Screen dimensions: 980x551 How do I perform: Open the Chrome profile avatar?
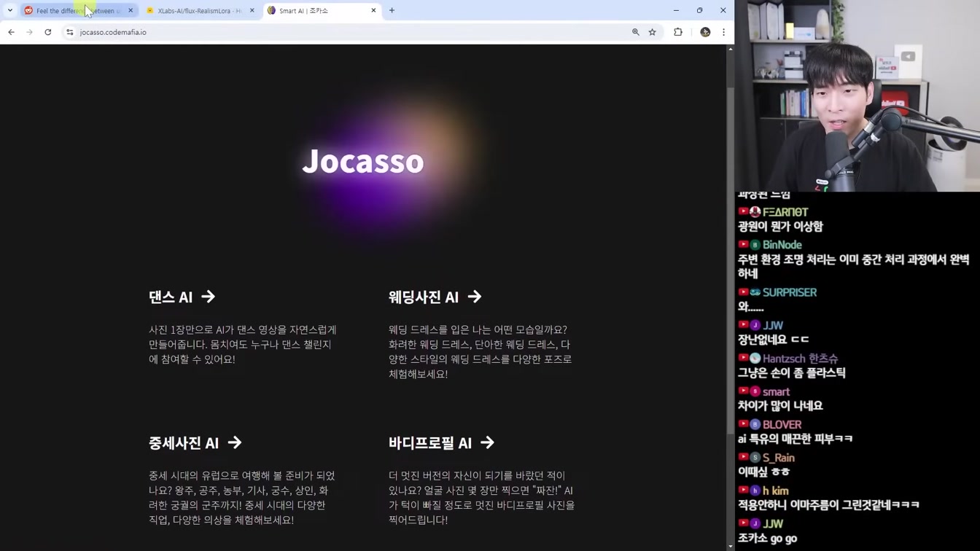[705, 32]
